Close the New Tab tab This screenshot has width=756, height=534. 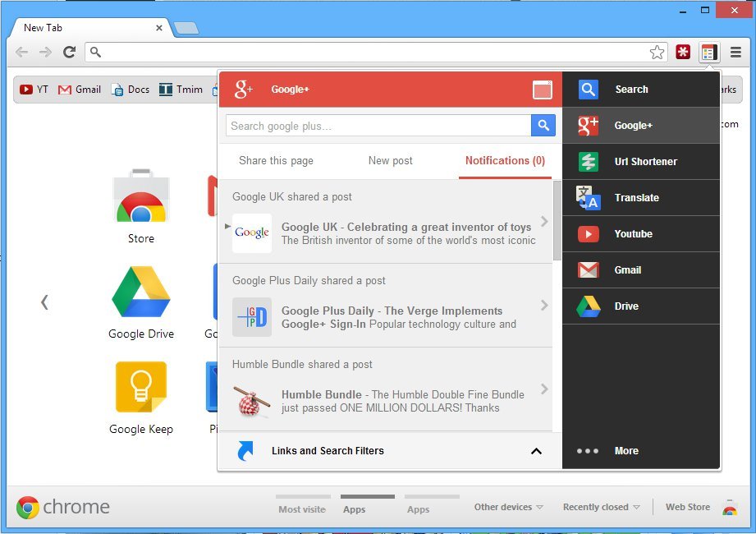158,28
